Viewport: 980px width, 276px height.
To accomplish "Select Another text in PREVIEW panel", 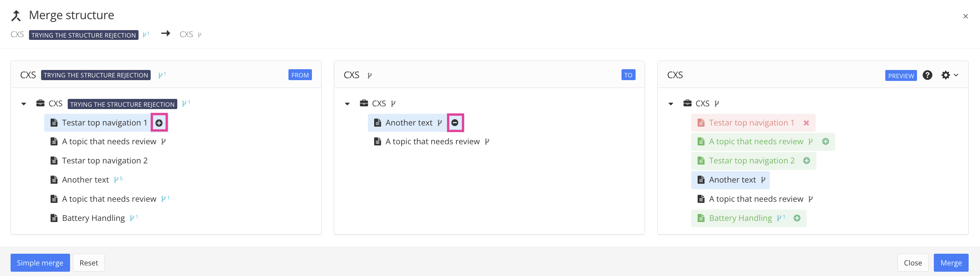I will (732, 180).
